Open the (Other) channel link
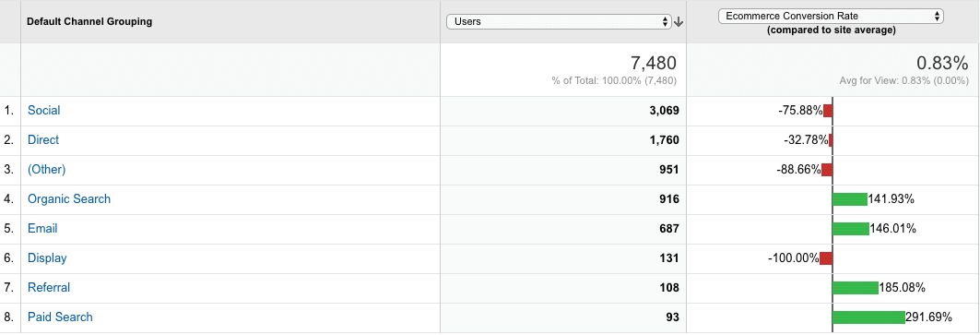Image resolution: width=980 pixels, height=335 pixels. (x=46, y=169)
